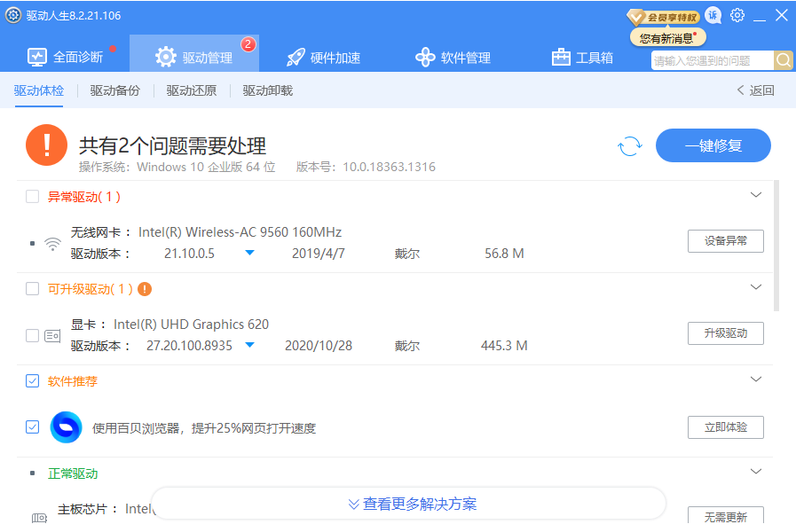Click the monitor icon of 全面诊断
Screen dimensions: 796x532
37,58
